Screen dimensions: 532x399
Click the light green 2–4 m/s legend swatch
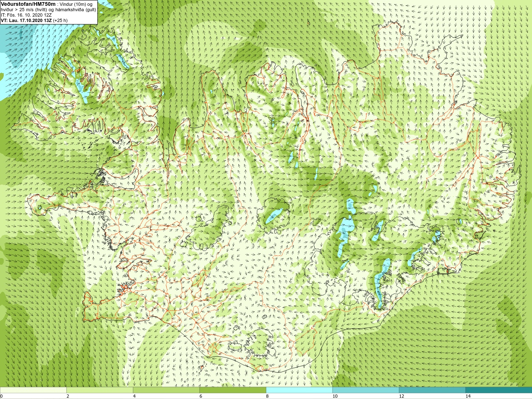(x=100, y=390)
